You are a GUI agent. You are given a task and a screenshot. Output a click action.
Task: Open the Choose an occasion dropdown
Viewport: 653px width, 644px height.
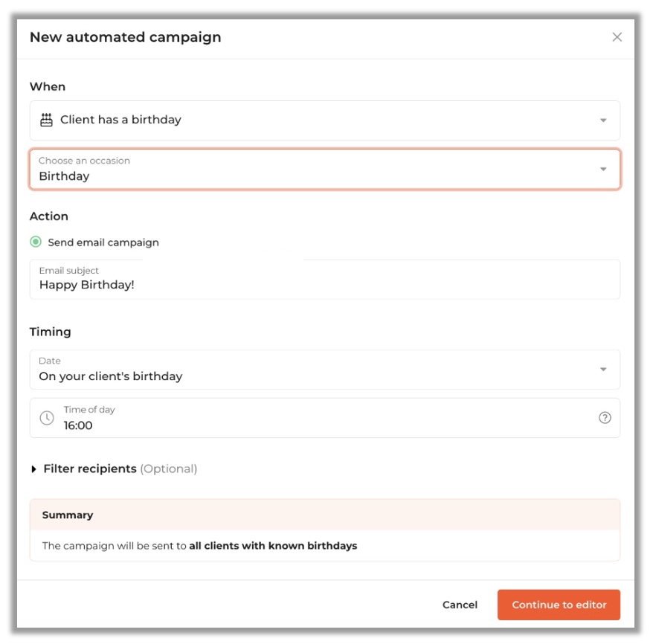(x=324, y=170)
